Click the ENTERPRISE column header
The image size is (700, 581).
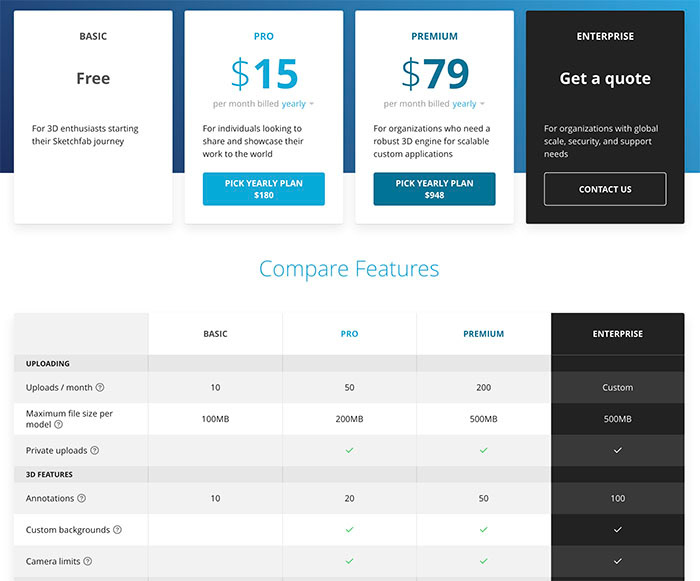[618, 334]
